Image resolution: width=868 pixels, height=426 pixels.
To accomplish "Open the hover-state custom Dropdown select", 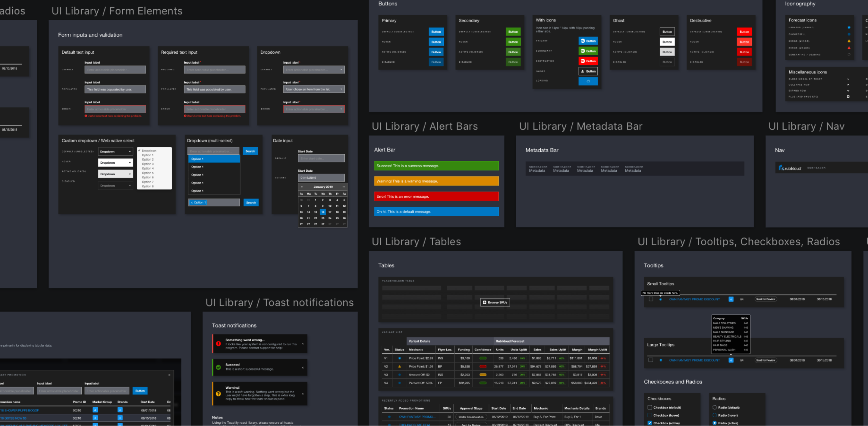I will coord(115,163).
